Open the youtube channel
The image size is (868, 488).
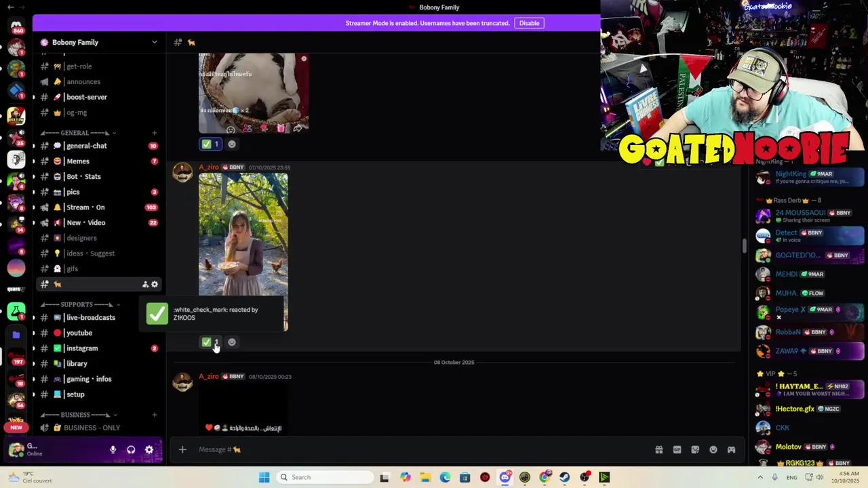pos(99,333)
